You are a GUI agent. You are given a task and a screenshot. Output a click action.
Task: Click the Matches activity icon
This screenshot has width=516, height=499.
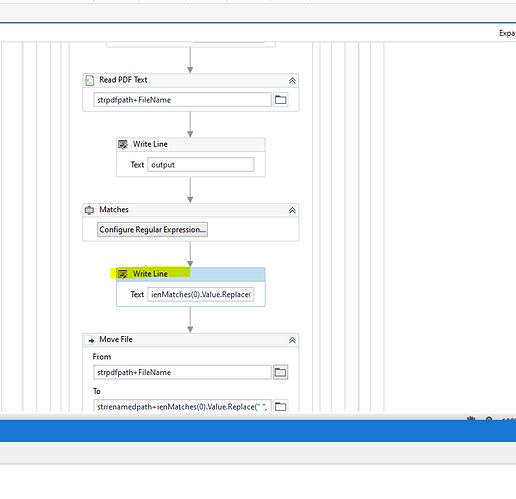point(89,210)
